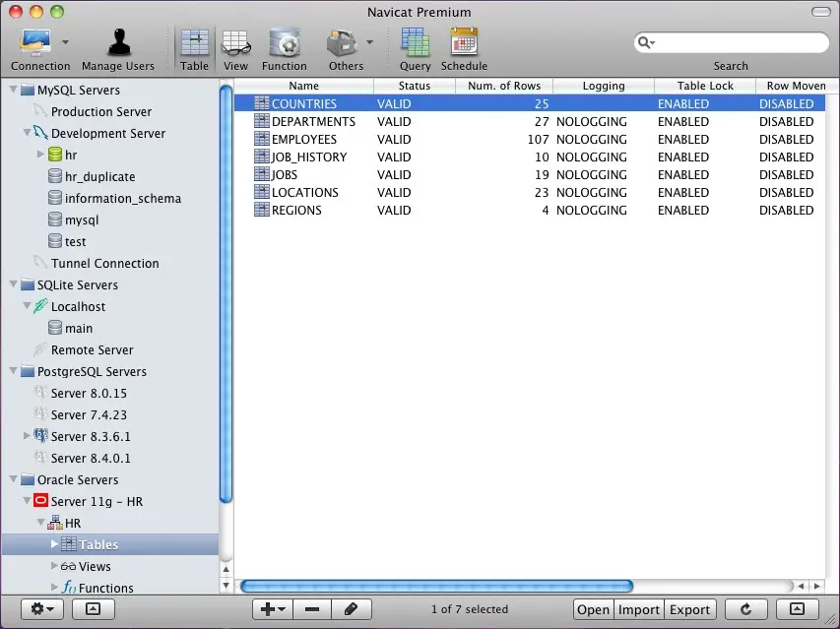Click the table list horizontal scrollbar thumb
The height and width of the screenshot is (629, 840).
436,586
